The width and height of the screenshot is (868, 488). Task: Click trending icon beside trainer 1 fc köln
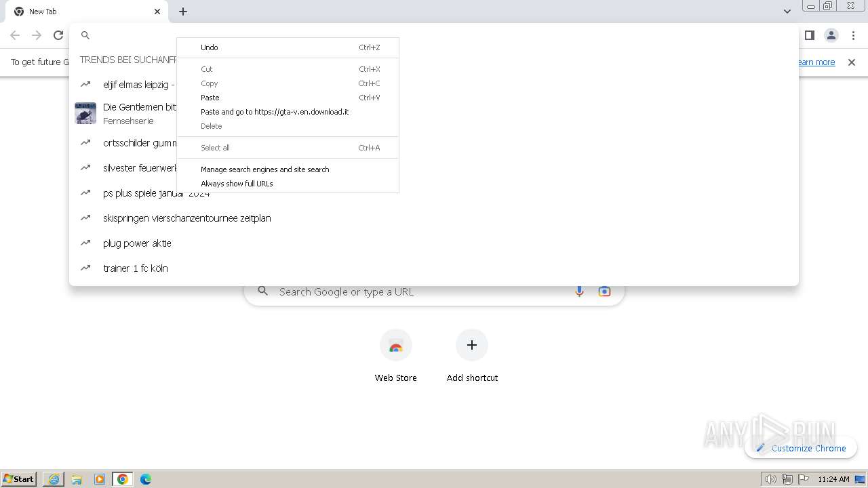85,268
